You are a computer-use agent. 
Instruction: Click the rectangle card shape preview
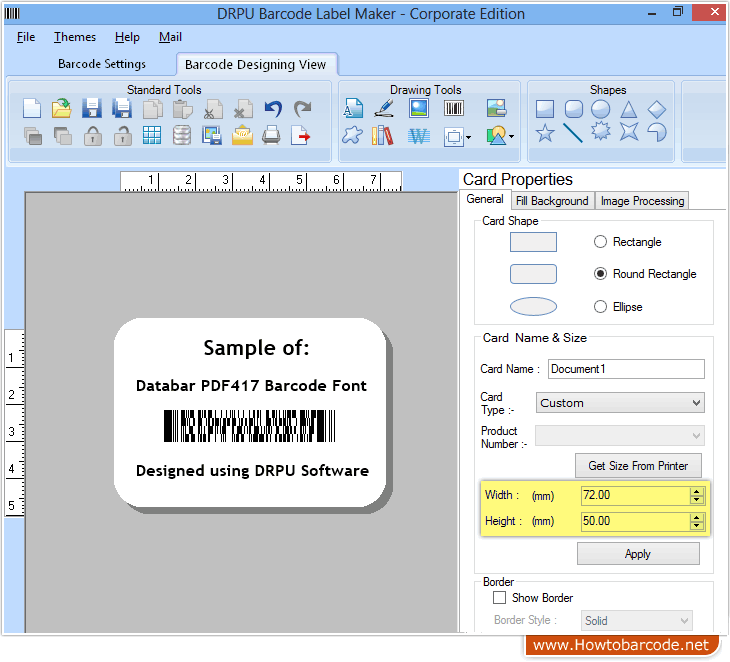click(x=533, y=242)
